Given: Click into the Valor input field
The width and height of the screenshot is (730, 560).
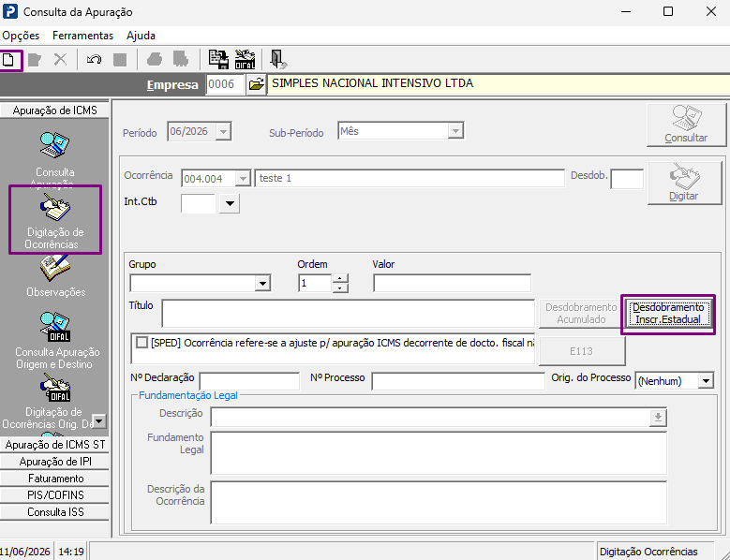Looking at the screenshot, I should pos(452,283).
